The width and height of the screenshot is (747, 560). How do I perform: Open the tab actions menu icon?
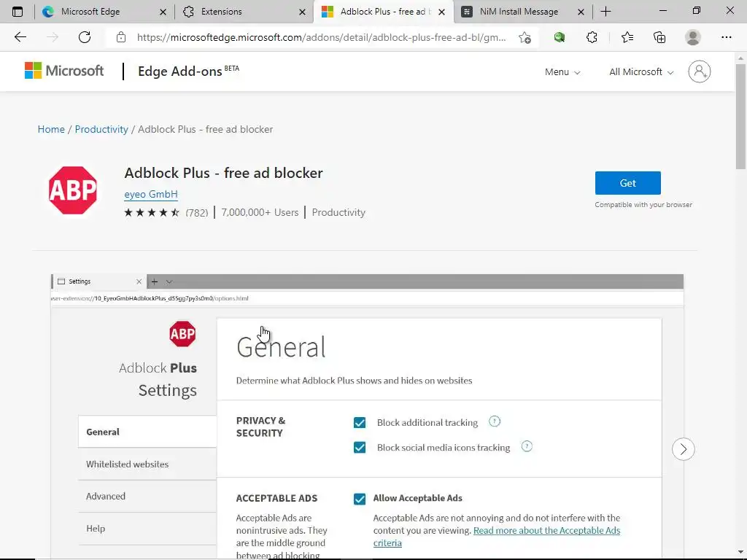click(x=18, y=12)
